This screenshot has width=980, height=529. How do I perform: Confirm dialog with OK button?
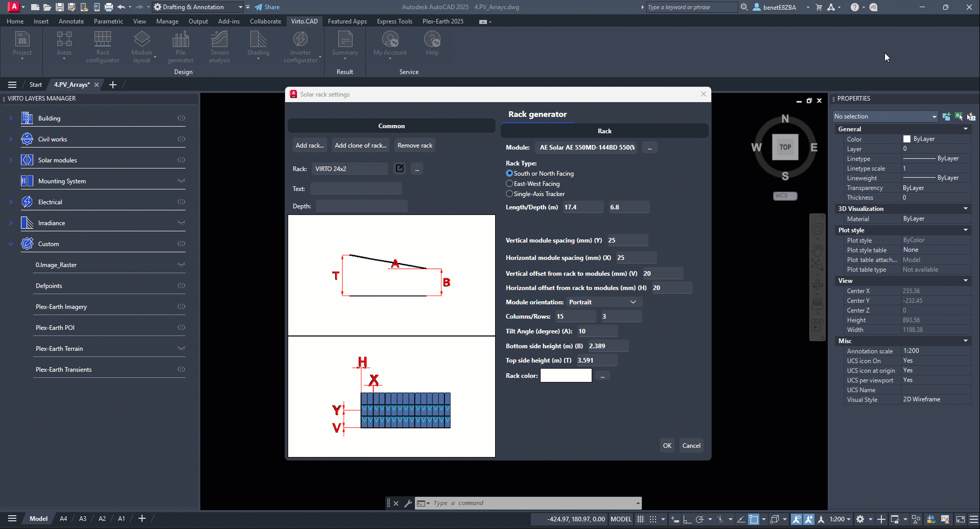pos(667,446)
